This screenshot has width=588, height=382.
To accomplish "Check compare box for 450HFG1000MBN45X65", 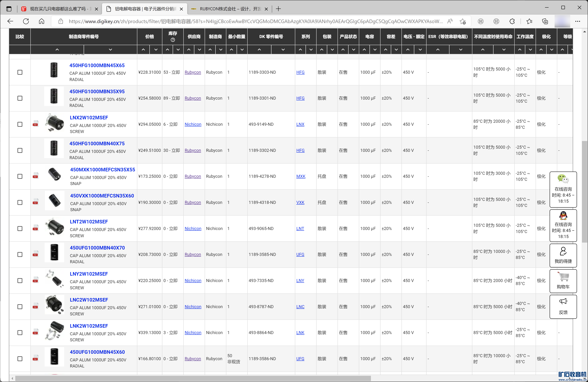I will point(20,72).
